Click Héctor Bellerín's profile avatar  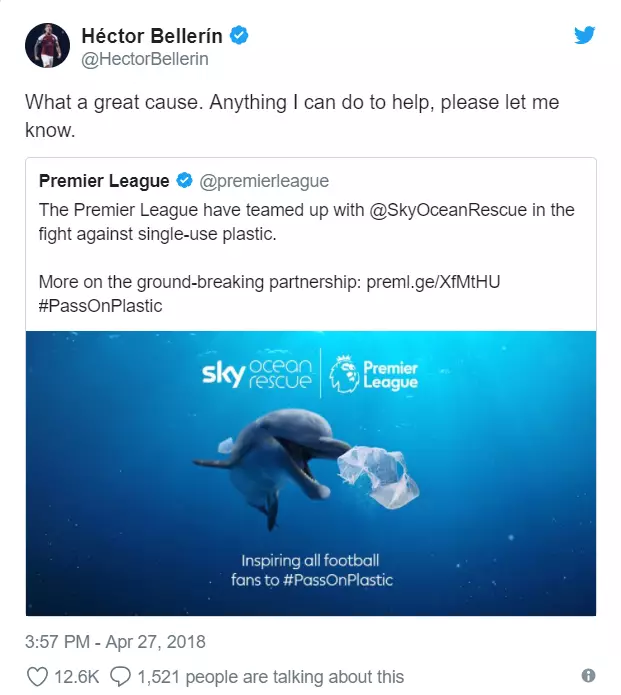(47, 45)
